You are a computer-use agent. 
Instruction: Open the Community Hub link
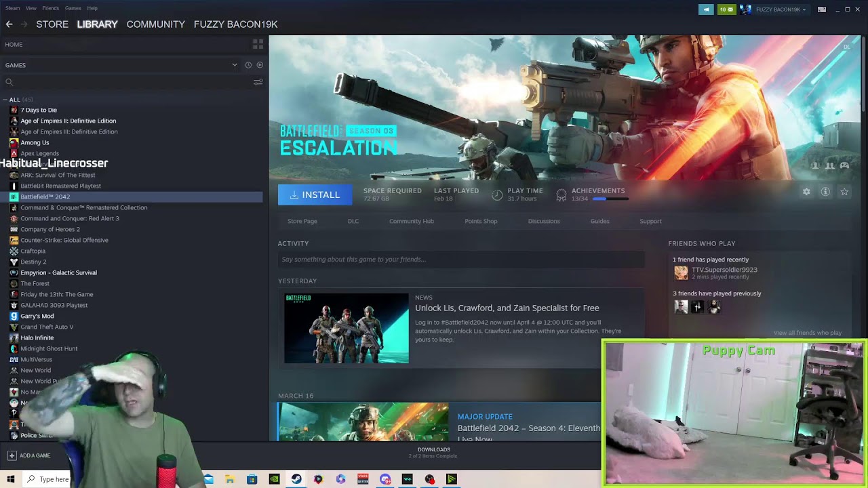click(x=412, y=221)
